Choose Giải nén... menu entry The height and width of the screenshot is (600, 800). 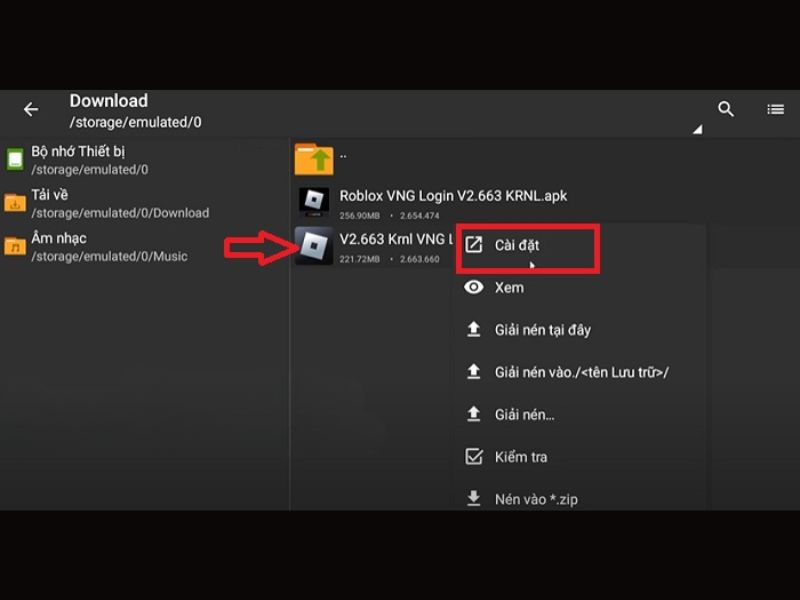pyautogui.click(x=579, y=415)
